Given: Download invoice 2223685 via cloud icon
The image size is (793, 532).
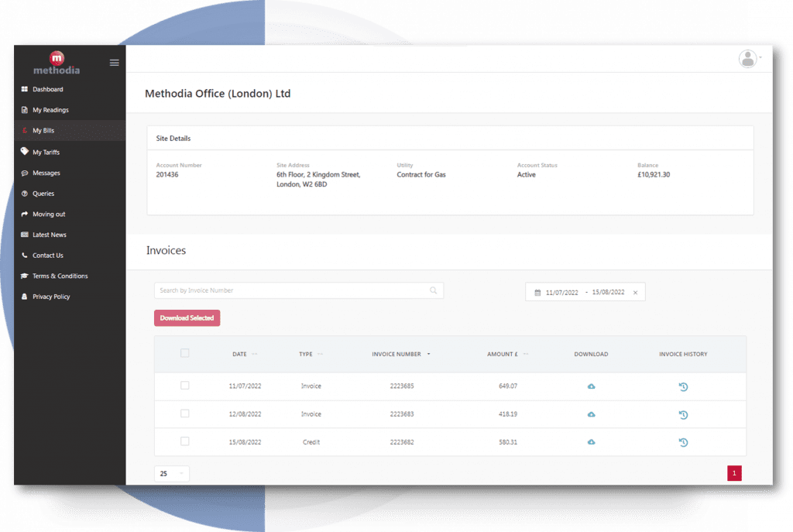Looking at the screenshot, I should tap(591, 386).
